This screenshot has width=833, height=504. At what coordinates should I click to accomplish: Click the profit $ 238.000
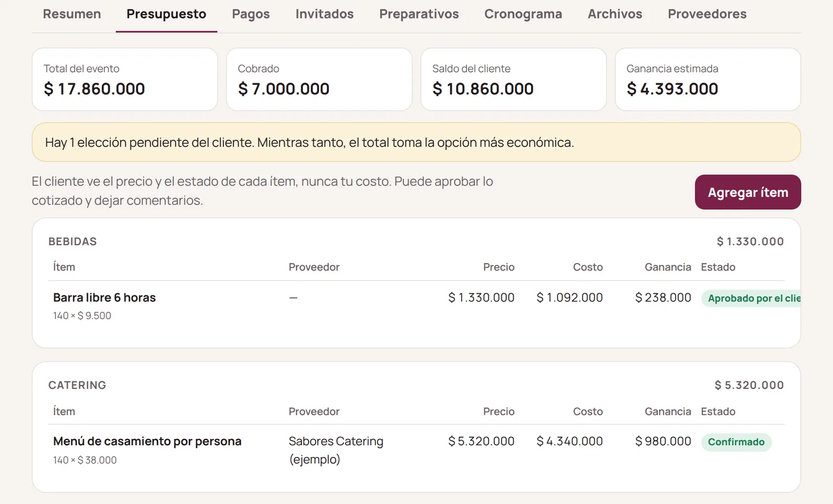[663, 297]
